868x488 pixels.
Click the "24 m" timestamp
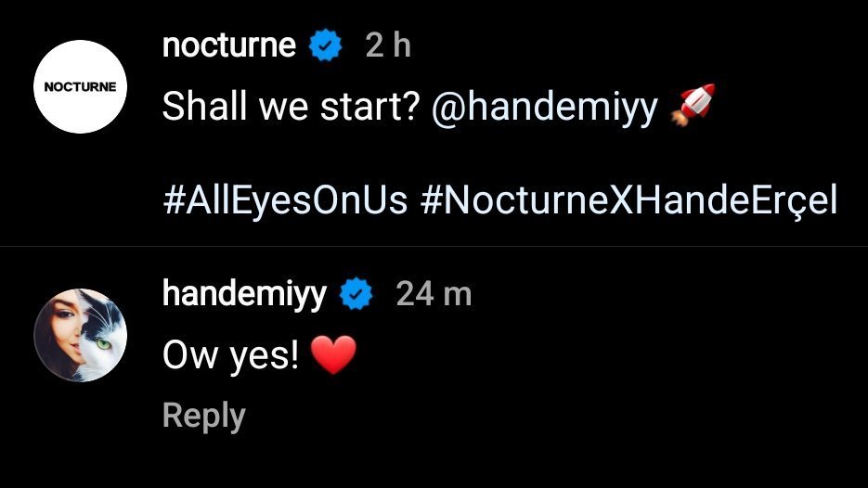pos(434,294)
